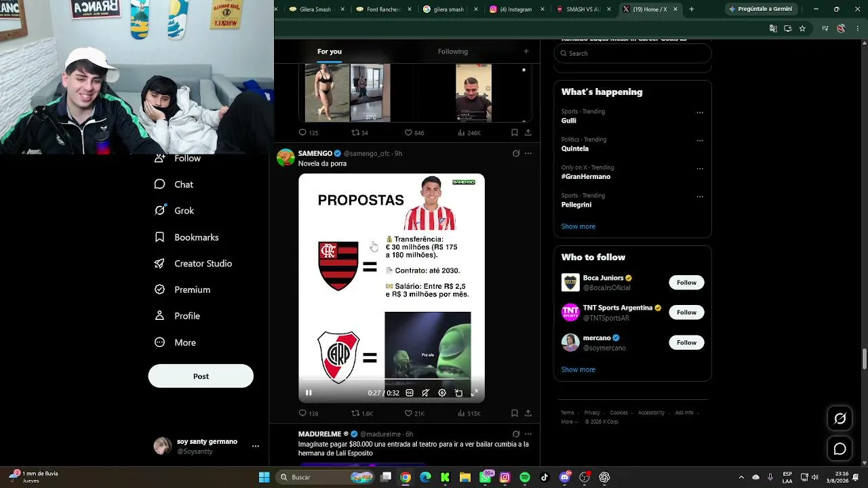This screenshot has height=488, width=868.
Task: Click the Windows Buscar search box
Action: (325, 477)
